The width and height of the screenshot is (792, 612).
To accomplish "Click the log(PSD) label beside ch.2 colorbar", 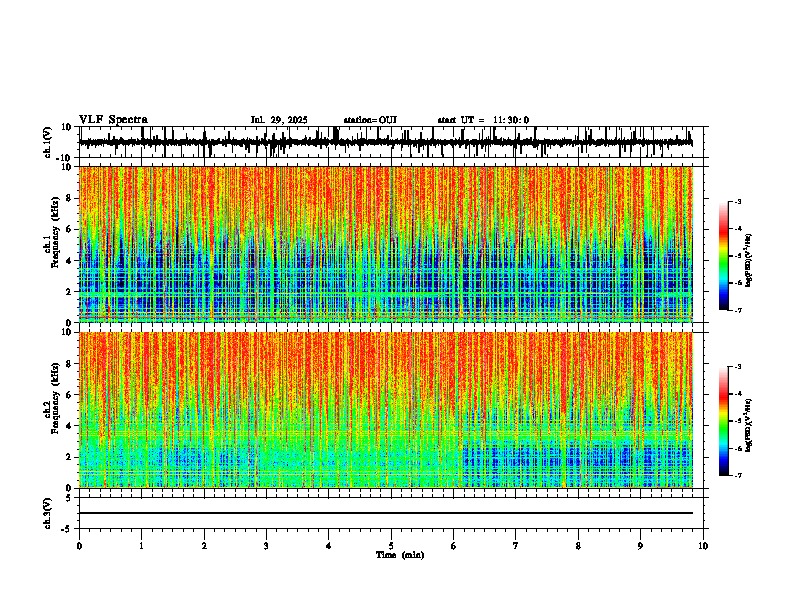I will coord(749,425).
